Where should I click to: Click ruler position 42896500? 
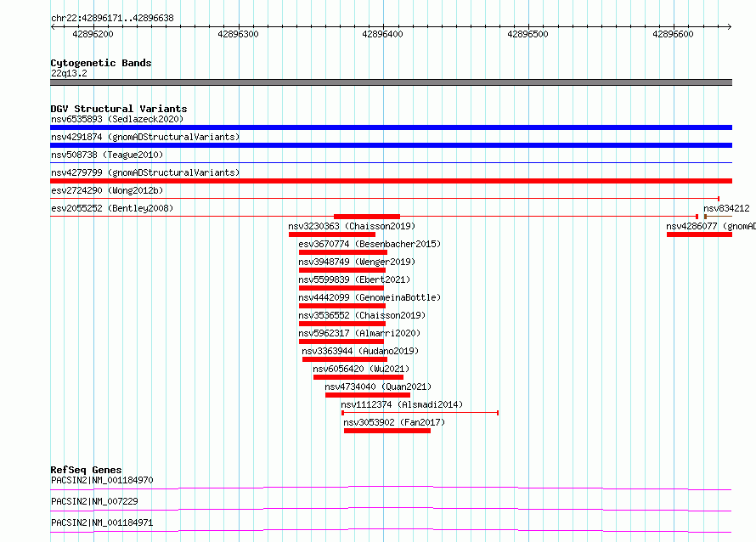[528, 34]
